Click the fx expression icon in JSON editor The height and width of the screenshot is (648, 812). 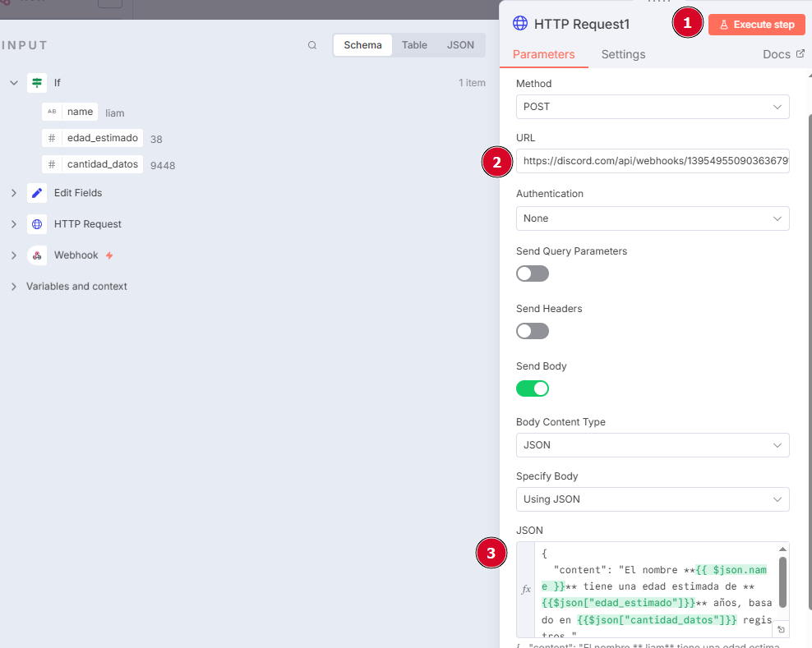[x=526, y=589]
